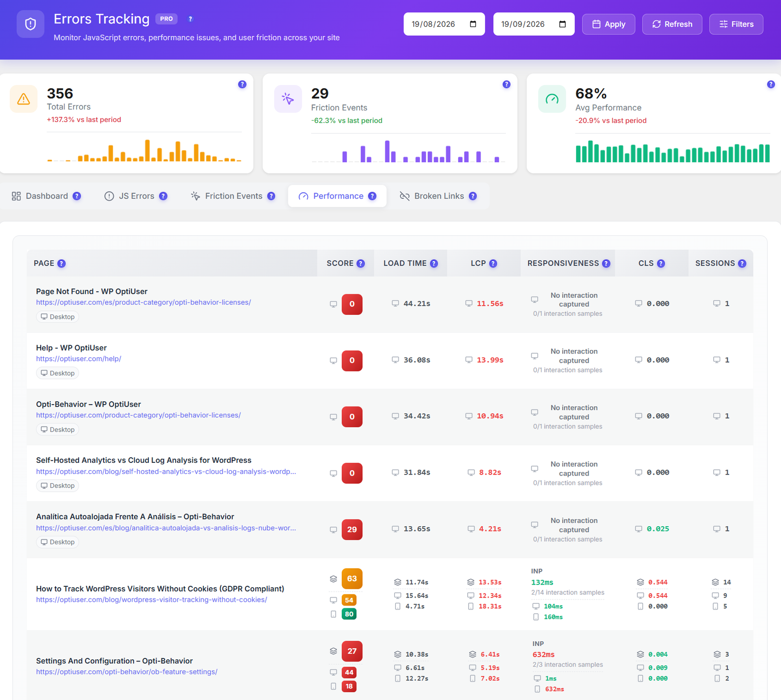Click the Refresh button

click(x=672, y=24)
